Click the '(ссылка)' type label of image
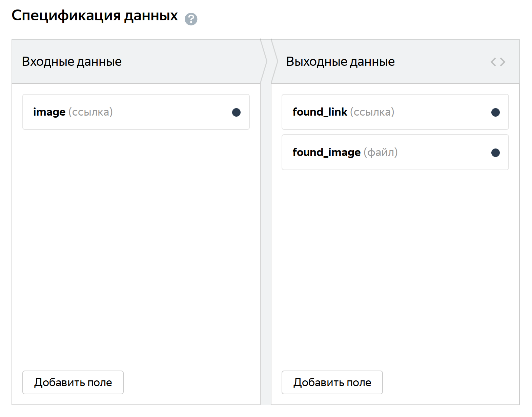532x417 pixels. coord(90,112)
